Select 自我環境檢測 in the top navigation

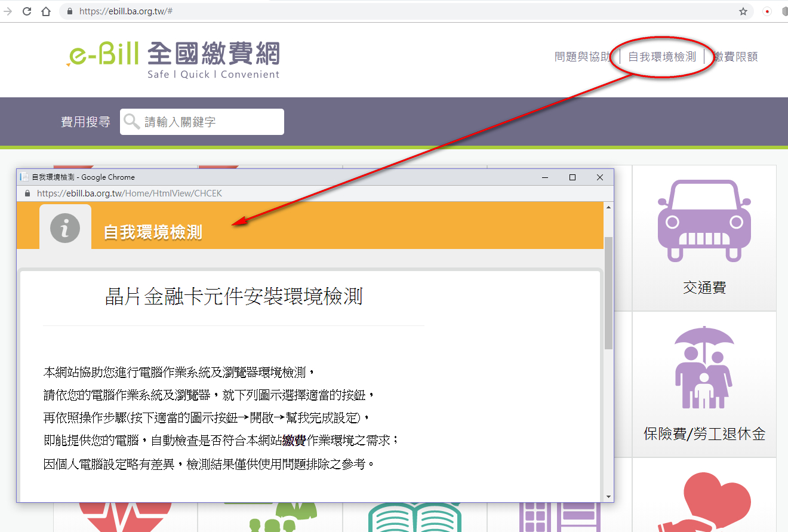click(x=662, y=57)
